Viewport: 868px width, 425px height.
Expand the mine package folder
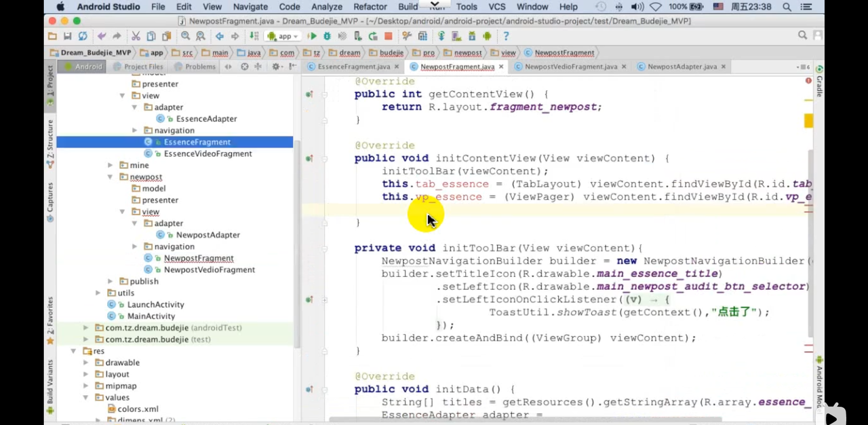click(x=110, y=165)
